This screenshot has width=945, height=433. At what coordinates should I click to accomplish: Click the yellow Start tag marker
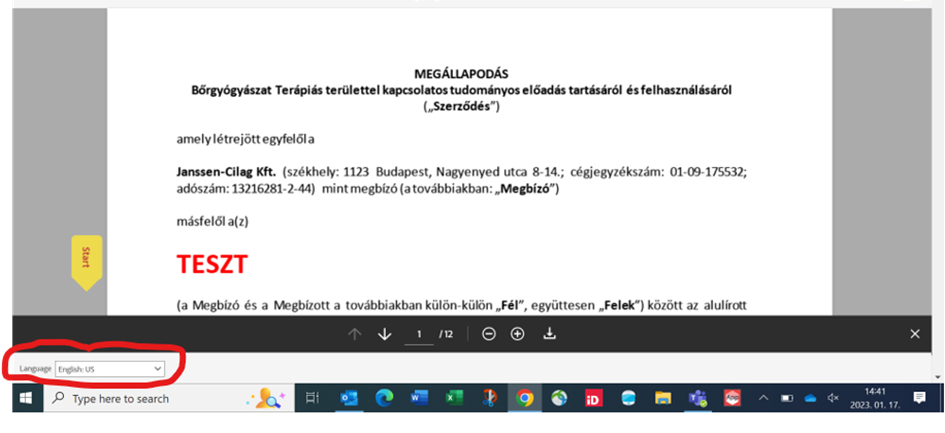(x=87, y=262)
